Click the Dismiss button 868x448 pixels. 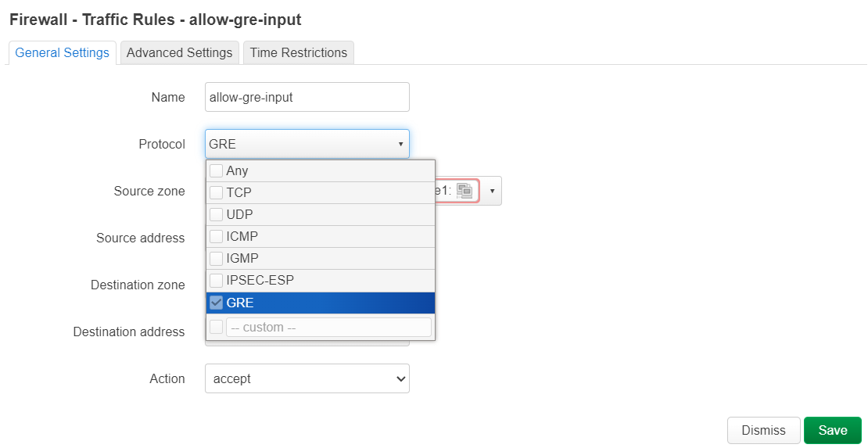pos(763,430)
